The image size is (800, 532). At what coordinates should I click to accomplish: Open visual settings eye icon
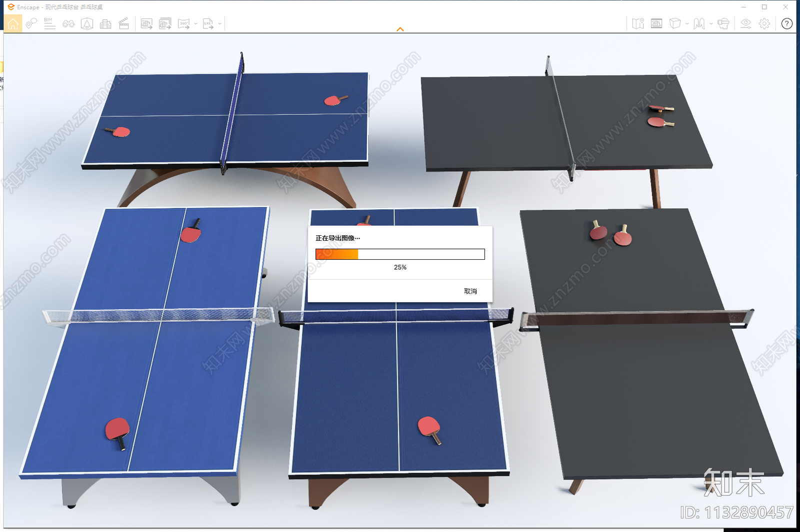click(x=745, y=23)
